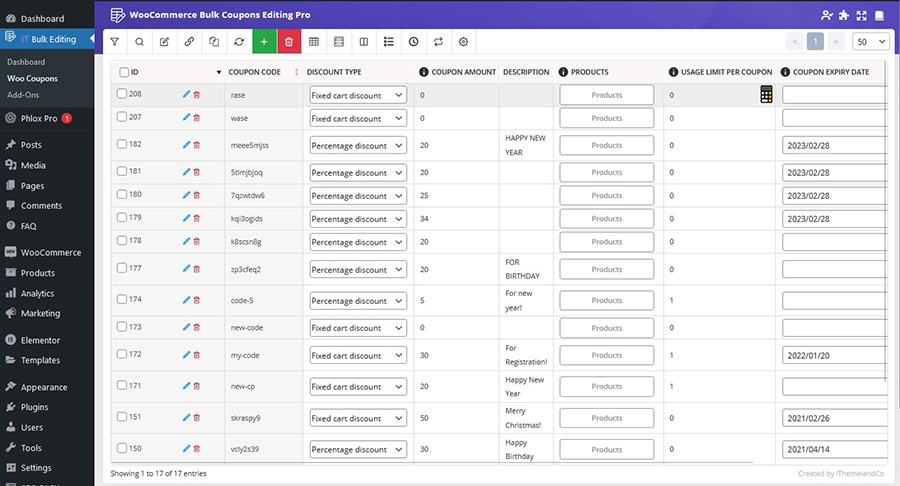
Task: Click the link chain toolbar icon
Action: [x=189, y=41]
